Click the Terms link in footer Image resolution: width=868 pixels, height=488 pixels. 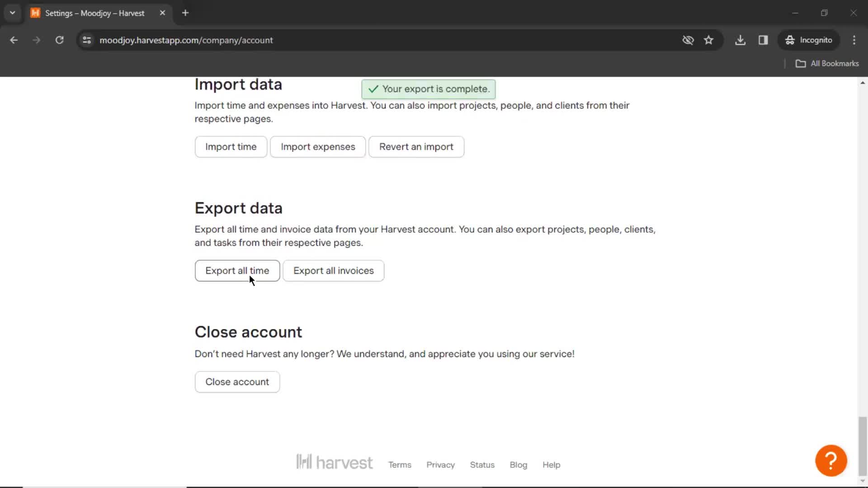(x=400, y=465)
